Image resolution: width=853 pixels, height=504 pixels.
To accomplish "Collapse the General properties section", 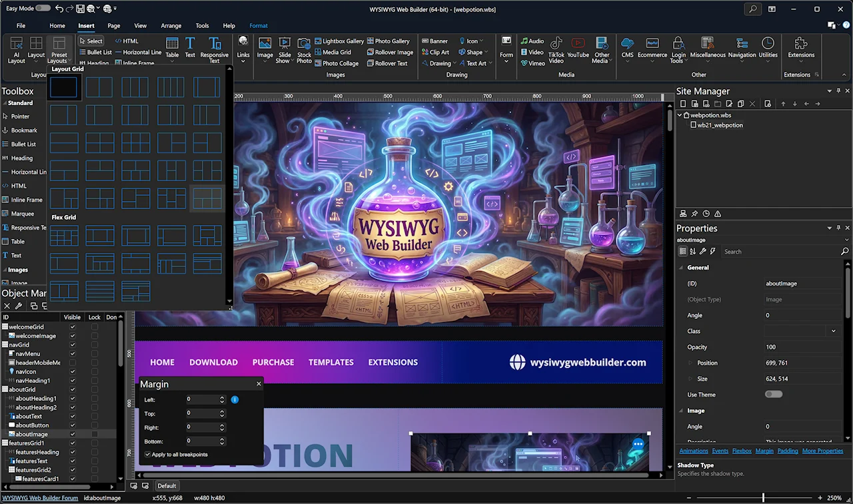I will pos(681,268).
